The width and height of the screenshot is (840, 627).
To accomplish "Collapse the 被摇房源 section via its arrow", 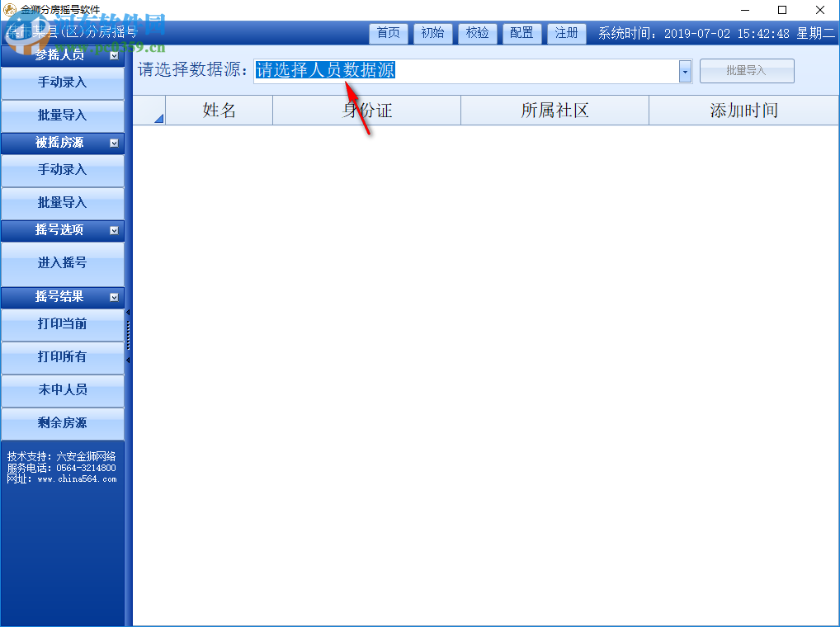I will tap(116, 143).
